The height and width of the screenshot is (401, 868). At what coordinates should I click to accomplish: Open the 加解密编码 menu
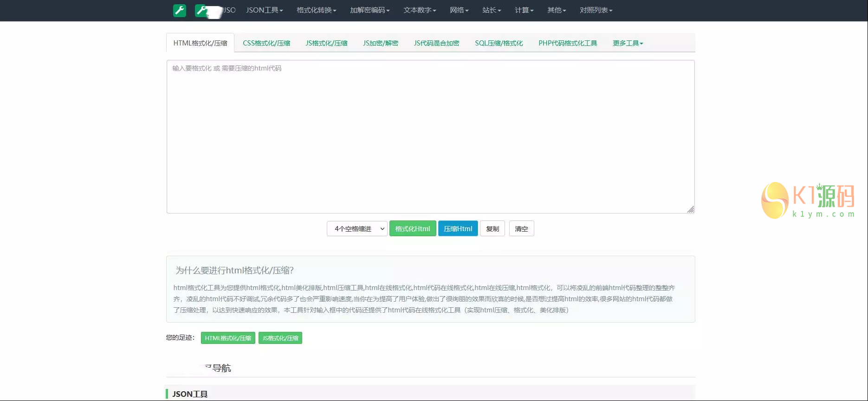coord(369,10)
